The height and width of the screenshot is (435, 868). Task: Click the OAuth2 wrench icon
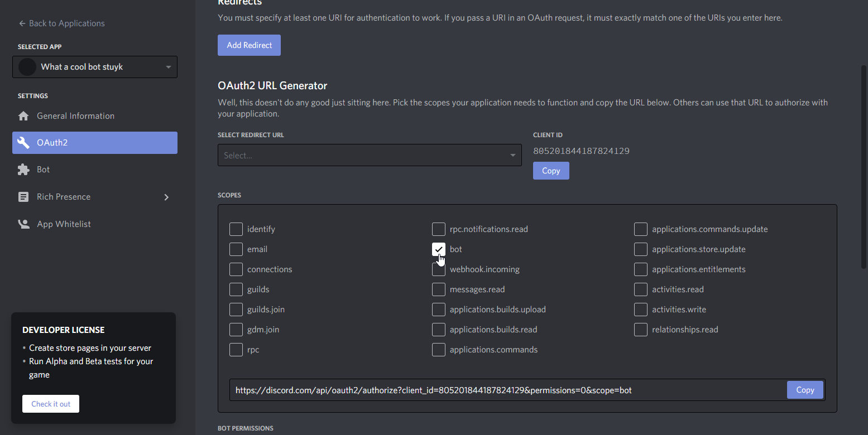[x=23, y=143]
